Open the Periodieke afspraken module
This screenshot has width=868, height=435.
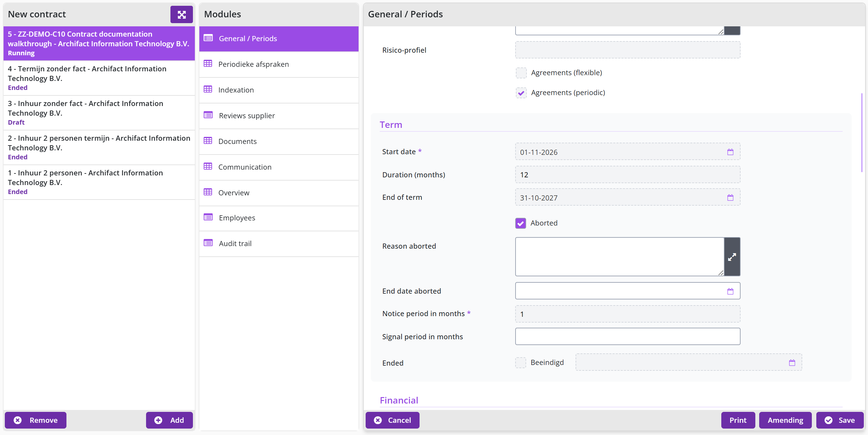(x=279, y=64)
